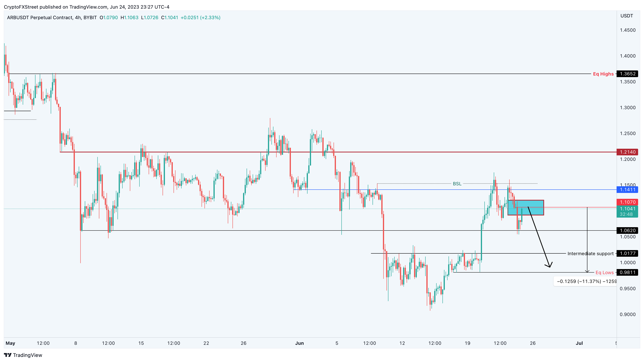Click the red 1.1070 price tag
Screen dimensions: 644x362
628,202
